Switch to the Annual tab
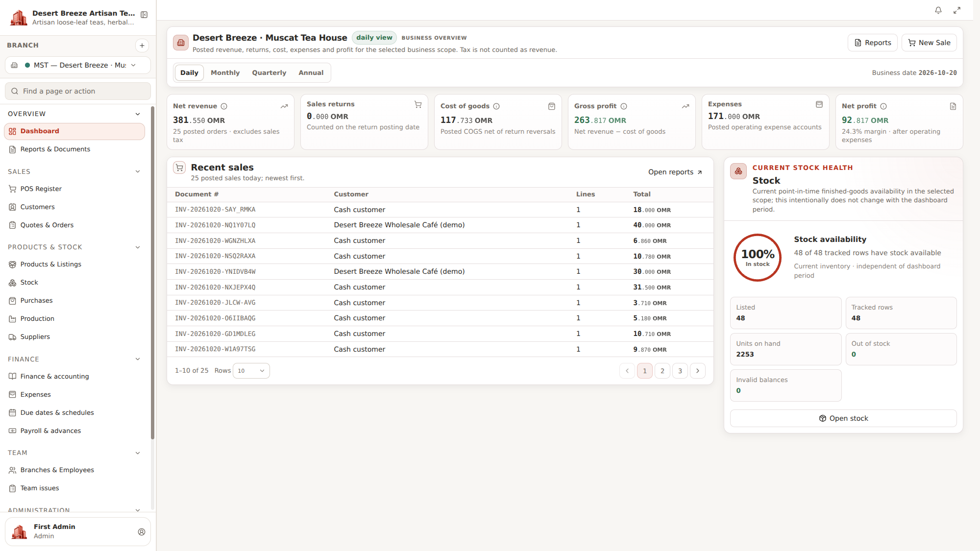 pos(311,73)
